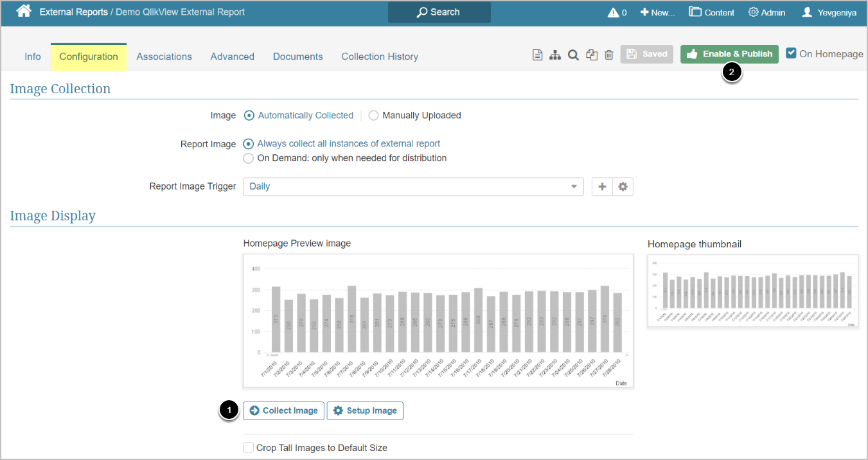The image size is (868, 460).
Task: Open the New menu in header
Action: [x=657, y=12]
